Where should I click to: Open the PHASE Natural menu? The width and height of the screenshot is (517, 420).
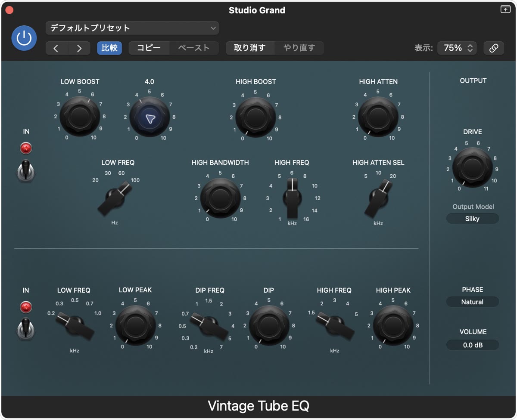click(472, 302)
